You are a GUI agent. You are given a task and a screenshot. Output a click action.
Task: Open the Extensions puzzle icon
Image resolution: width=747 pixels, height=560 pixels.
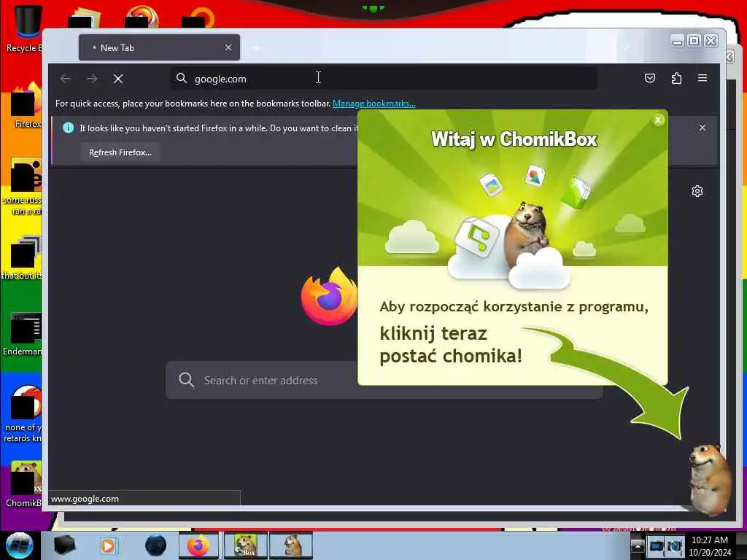click(676, 78)
